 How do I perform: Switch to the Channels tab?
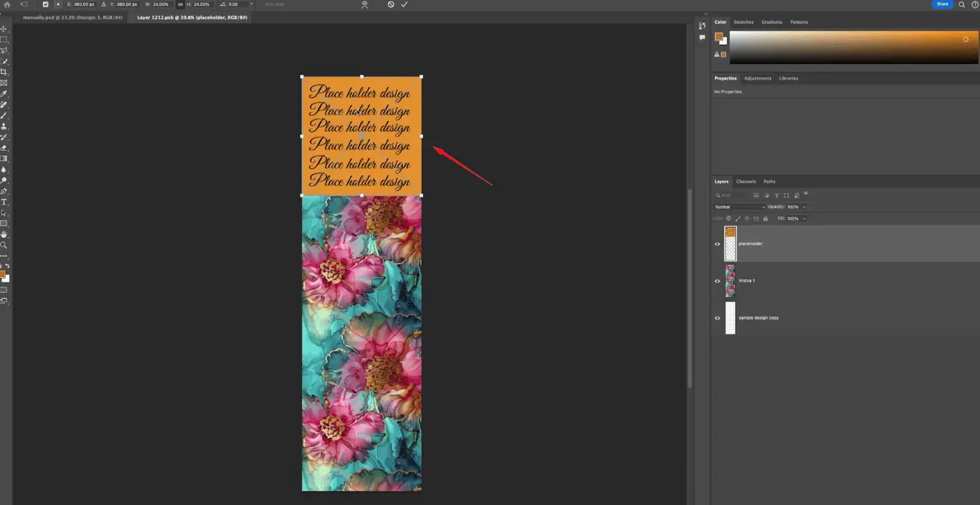[x=745, y=181]
